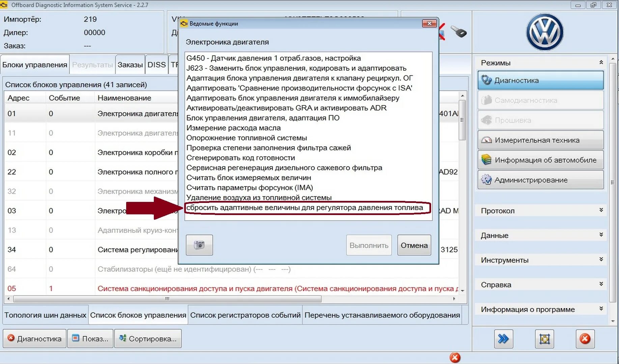The width and height of the screenshot is (619, 364).
Task: Switch to Список регистраторов событий tab
Action: [x=245, y=315]
